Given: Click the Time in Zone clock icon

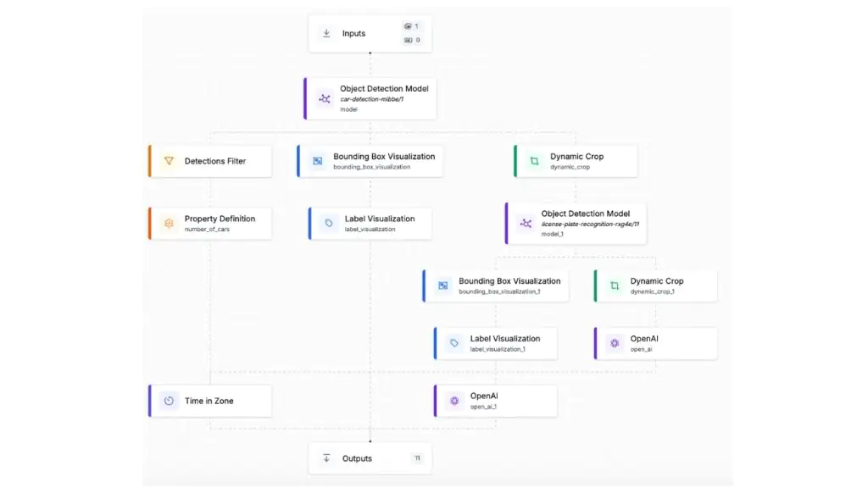Looking at the screenshot, I should pos(169,401).
